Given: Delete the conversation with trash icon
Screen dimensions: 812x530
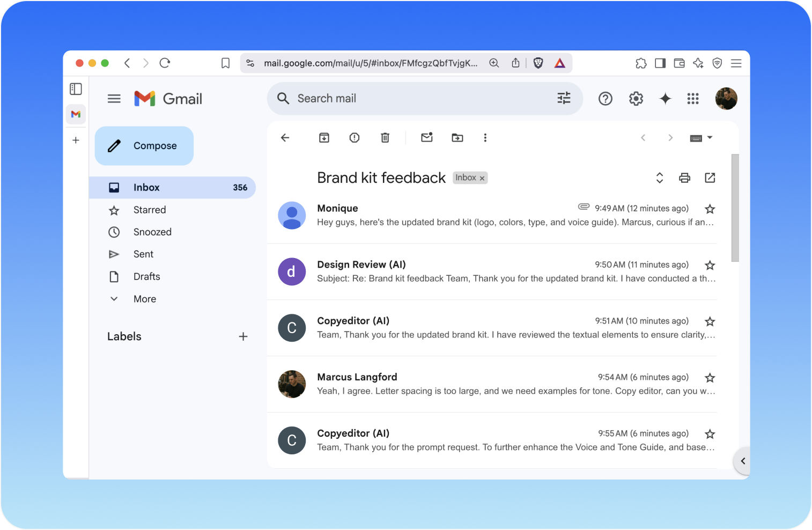Looking at the screenshot, I should click(x=385, y=138).
